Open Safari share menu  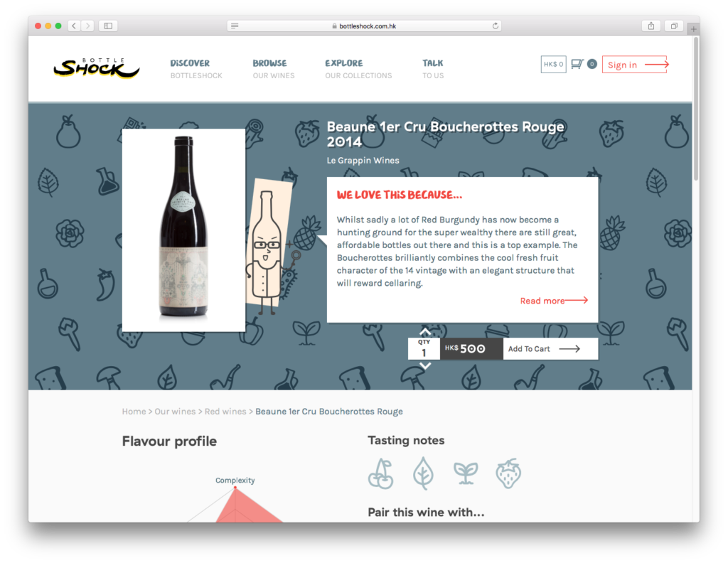651,26
